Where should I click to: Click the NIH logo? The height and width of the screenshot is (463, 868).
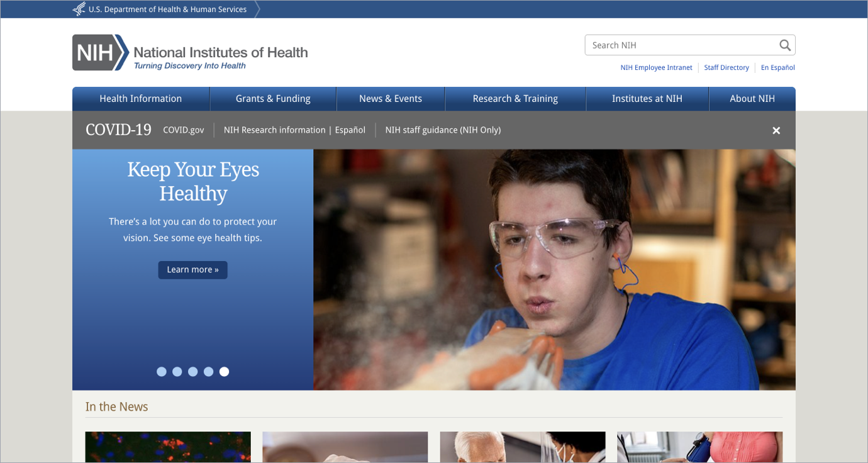[101, 53]
